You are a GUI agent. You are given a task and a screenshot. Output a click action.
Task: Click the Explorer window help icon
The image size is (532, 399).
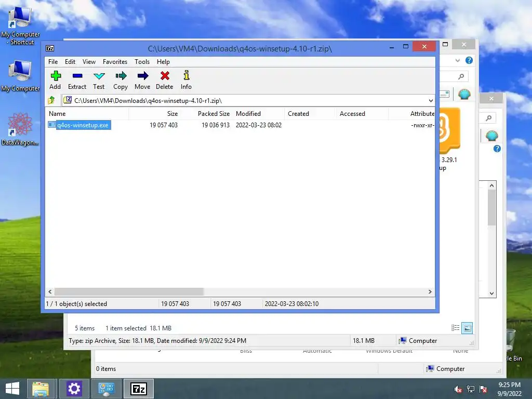point(469,60)
